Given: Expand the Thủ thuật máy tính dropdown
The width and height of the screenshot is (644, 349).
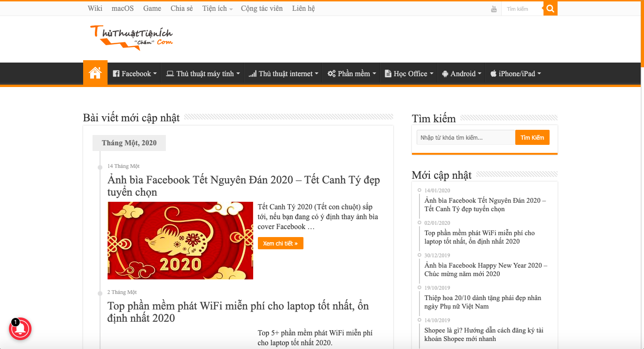Looking at the screenshot, I should (x=203, y=73).
